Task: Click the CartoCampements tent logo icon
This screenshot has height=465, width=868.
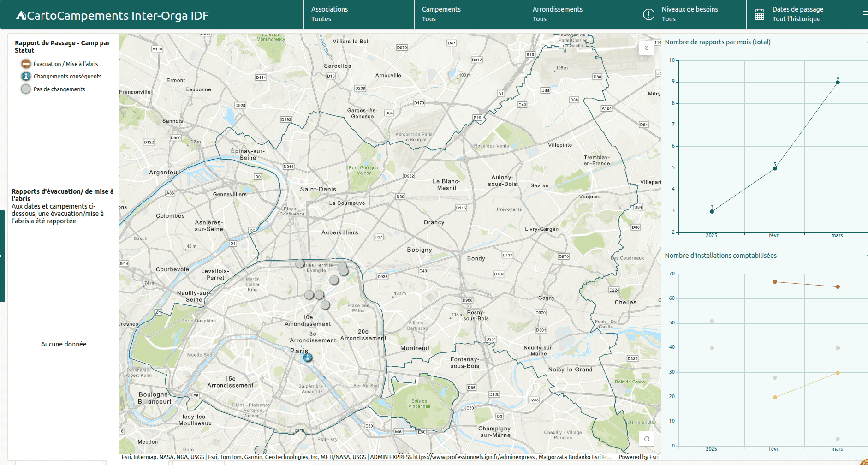Action: [x=21, y=16]
